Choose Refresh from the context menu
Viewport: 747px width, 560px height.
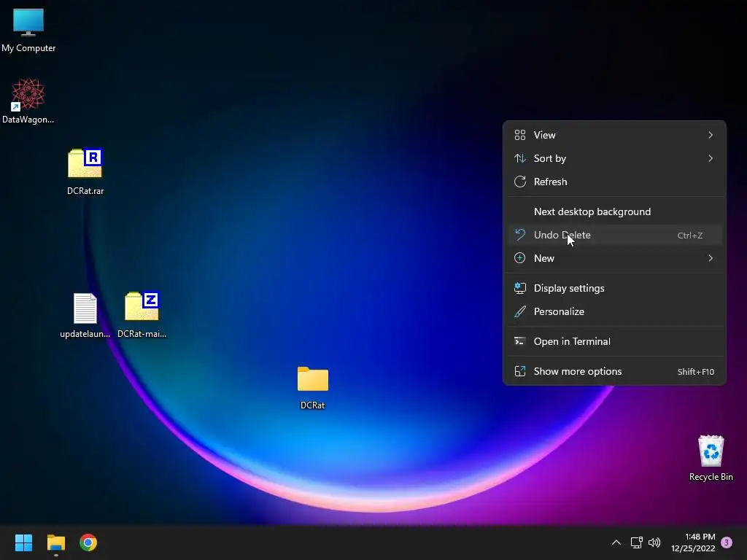pos(614,182)
